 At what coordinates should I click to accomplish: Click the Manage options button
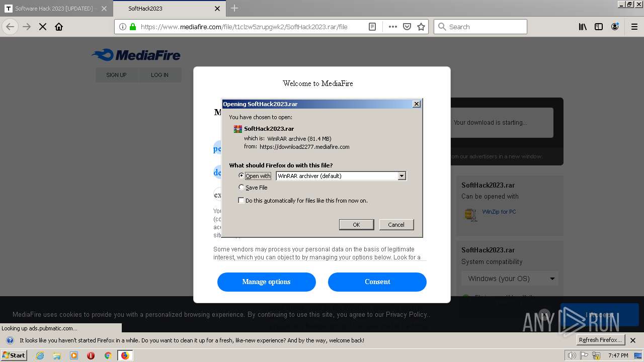coord(266,282)
